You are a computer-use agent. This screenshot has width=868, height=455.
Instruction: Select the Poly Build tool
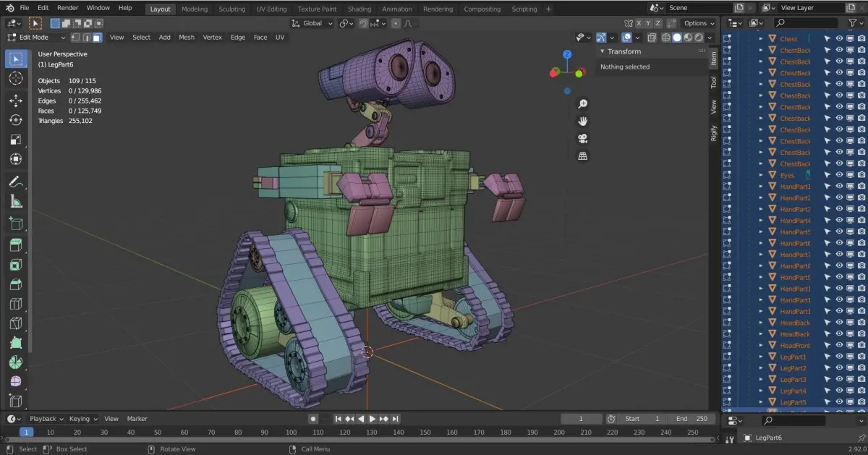16,344
